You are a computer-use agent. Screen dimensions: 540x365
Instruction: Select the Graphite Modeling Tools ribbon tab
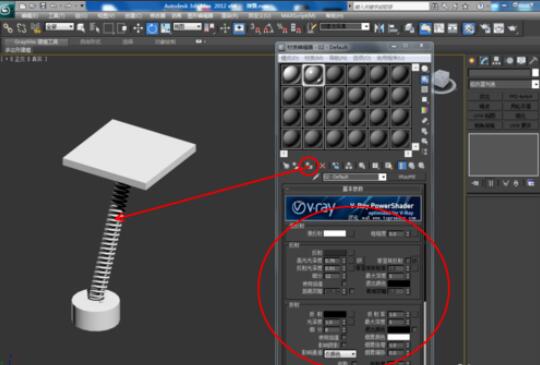click(x=36, y=42)
